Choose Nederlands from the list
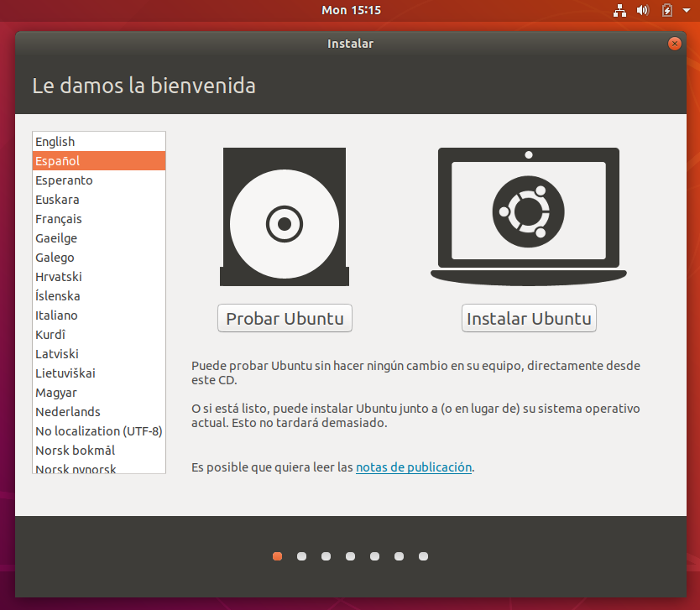Screen dimensions: 700x610 coord(99,412)
